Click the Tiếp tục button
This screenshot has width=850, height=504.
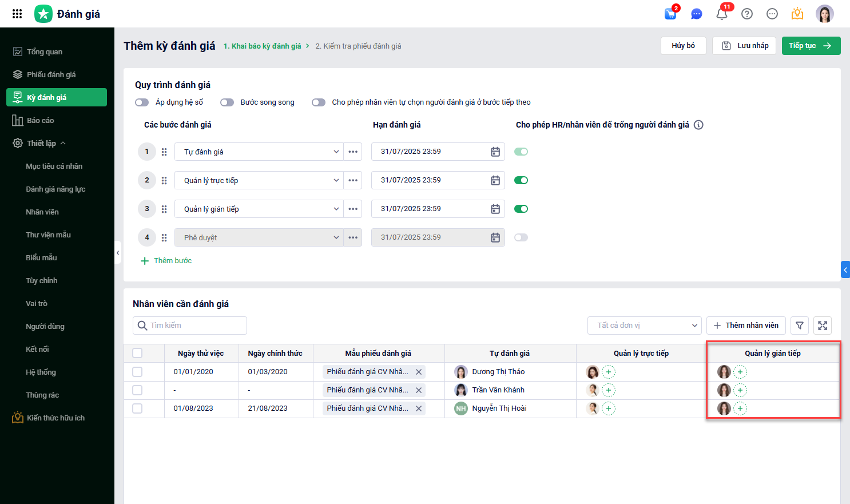(811, 46)
